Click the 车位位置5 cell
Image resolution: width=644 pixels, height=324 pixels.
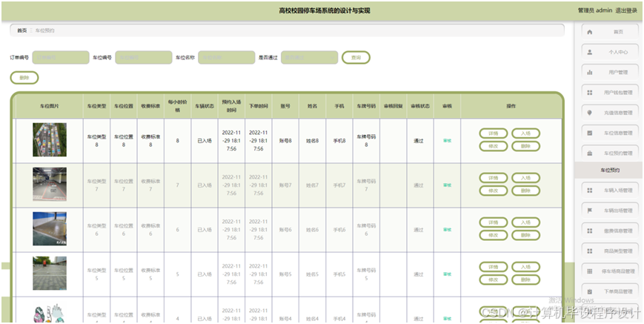pos(124,274)
